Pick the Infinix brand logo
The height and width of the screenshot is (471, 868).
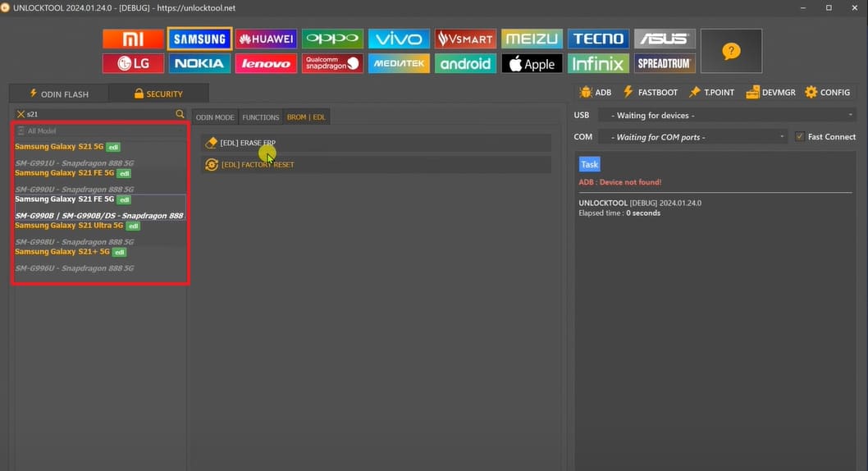coord(598,64)
